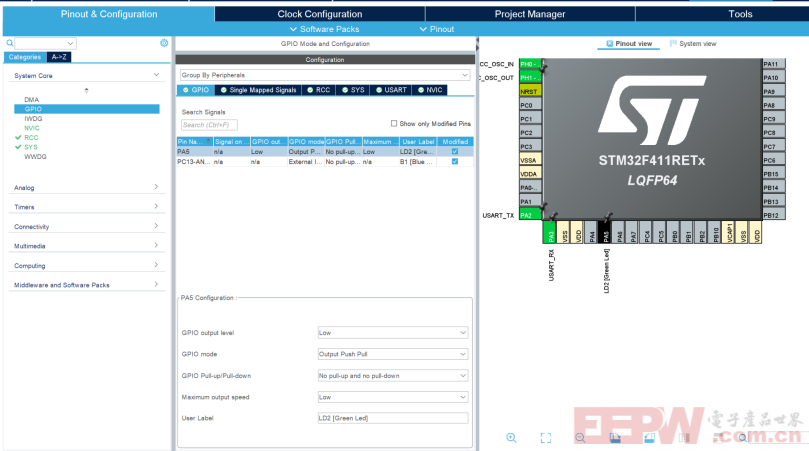Rotate the chip view clockwise
The height and width of the screenshot is (451, 809).
click(x=615, y=438)
